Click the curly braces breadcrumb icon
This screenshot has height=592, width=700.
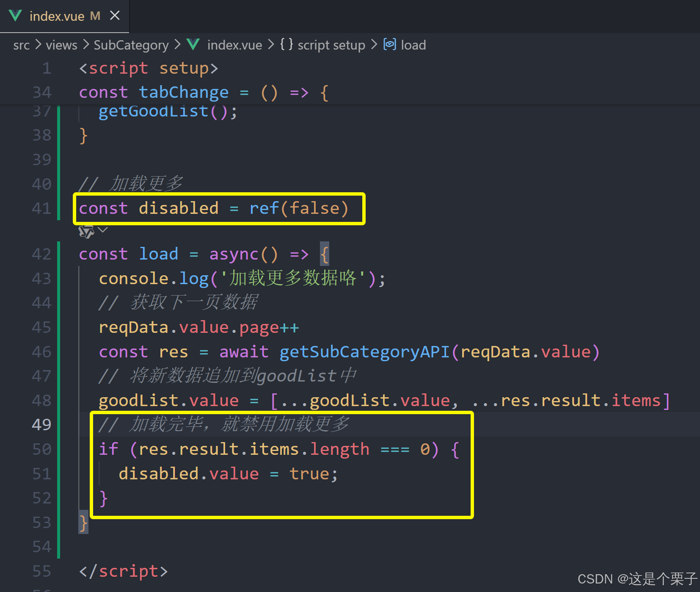pyautogui.click(x=287, y=44)
